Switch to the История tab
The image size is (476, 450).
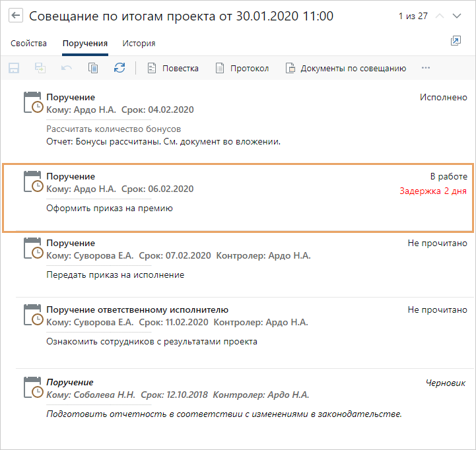click(139, 44)
